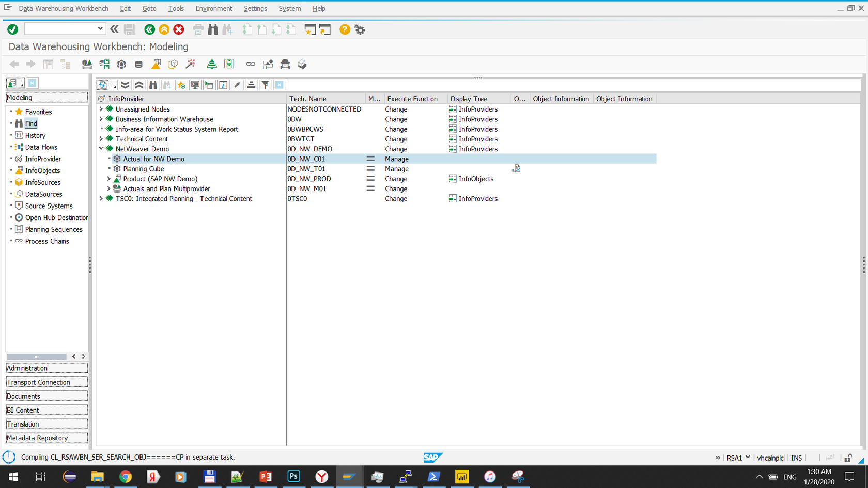Expand Product (SAP NW Demo) node
The image size is (868, 488).
pyautogui.click(x=109, y=179)
